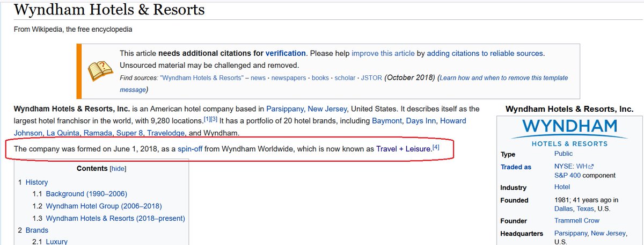
Task: Open citation reference [1]
Action: click(x=206, y=118)
